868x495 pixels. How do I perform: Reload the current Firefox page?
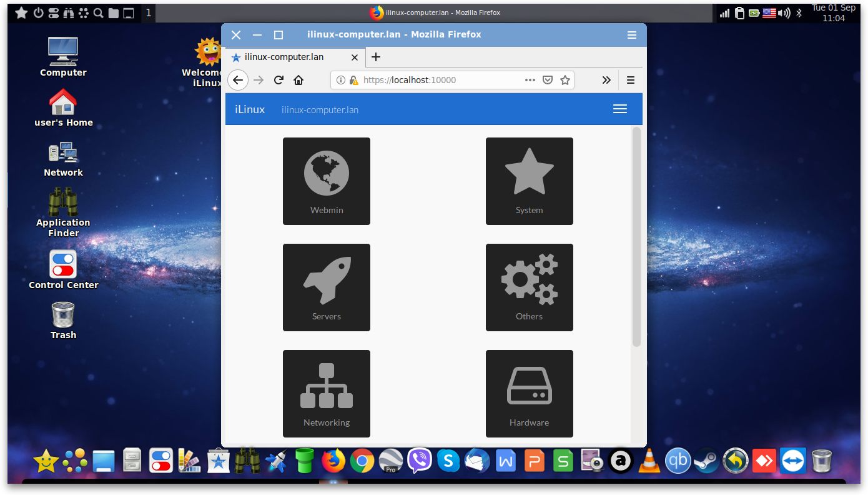click(279, 80)
